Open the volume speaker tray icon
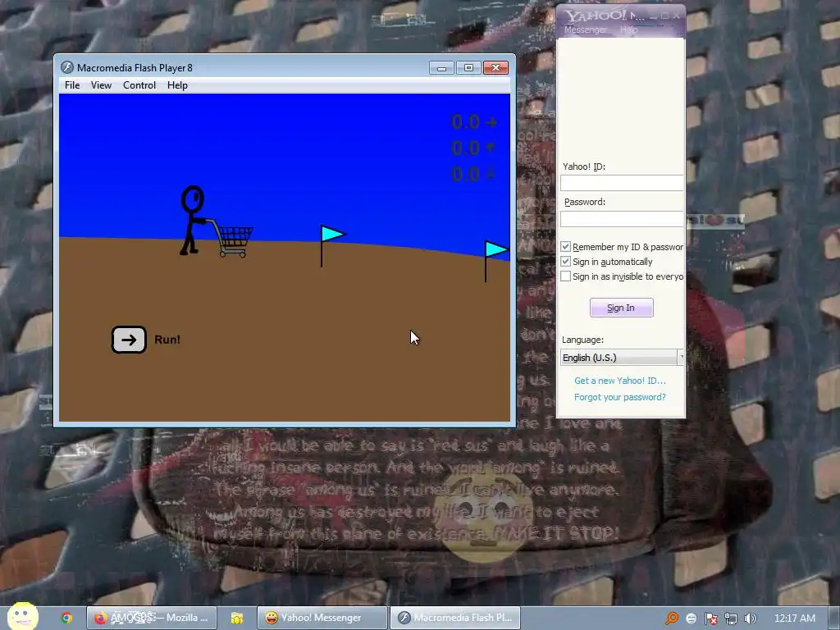 point(751,619)
